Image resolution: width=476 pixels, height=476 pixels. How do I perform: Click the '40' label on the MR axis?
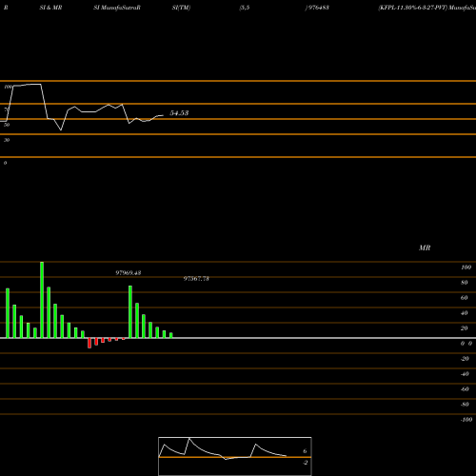[x=465, y=313]
